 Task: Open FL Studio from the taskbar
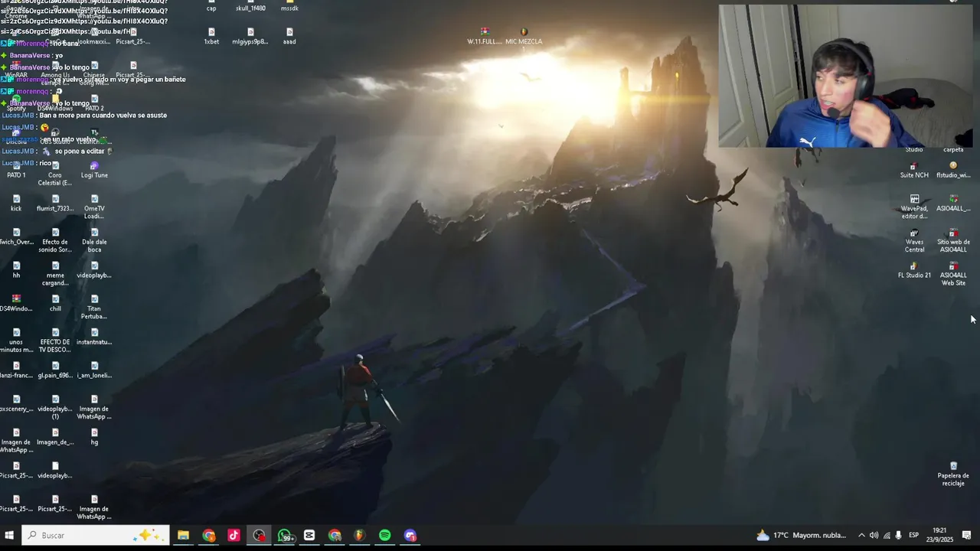(x=360, y=535)
